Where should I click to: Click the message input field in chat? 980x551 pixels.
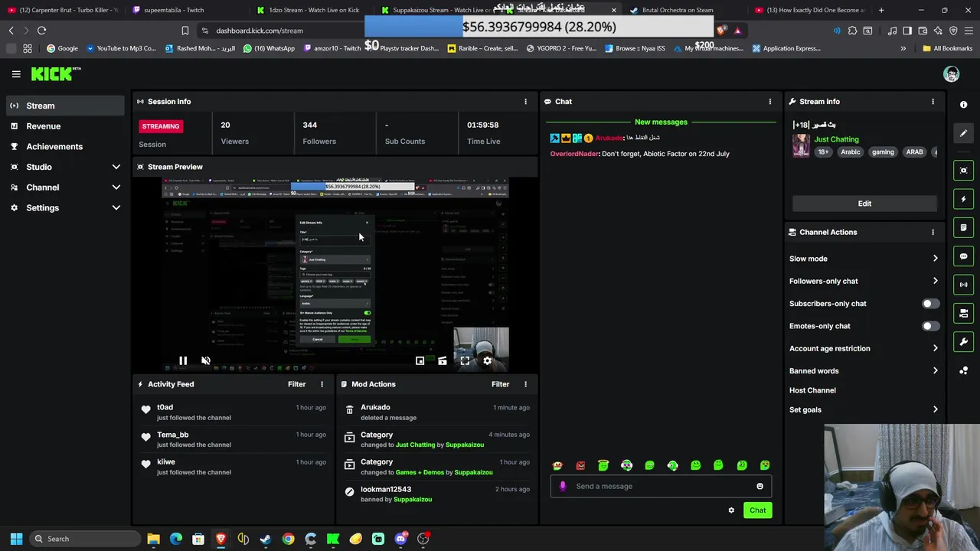tap(660, 486)
